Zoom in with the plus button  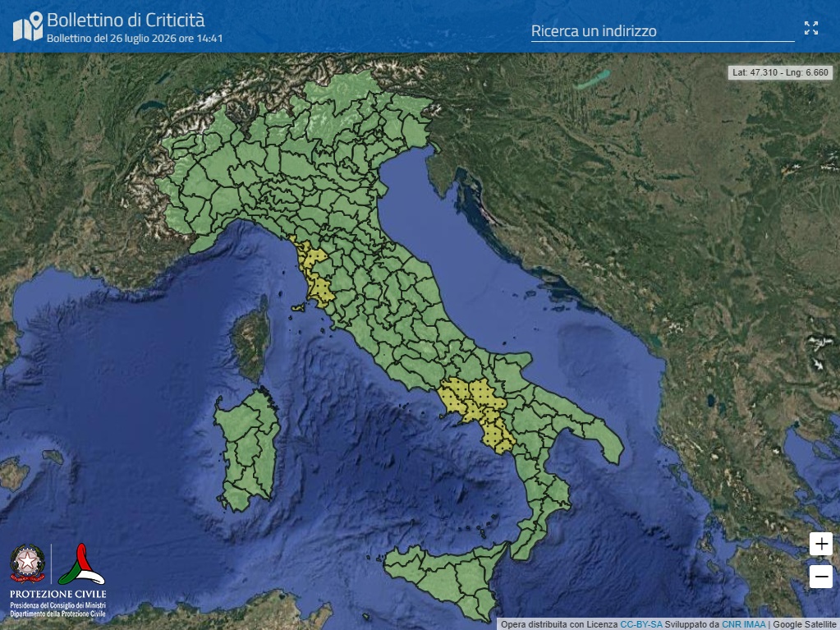click(x=821, y=544)
